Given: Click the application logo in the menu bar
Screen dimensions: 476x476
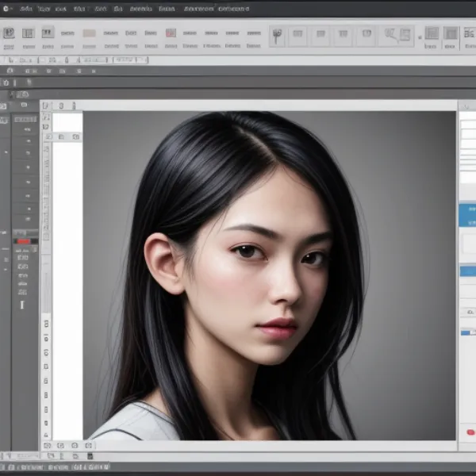Looking at the screenshot, I should (x=6, y=9).
